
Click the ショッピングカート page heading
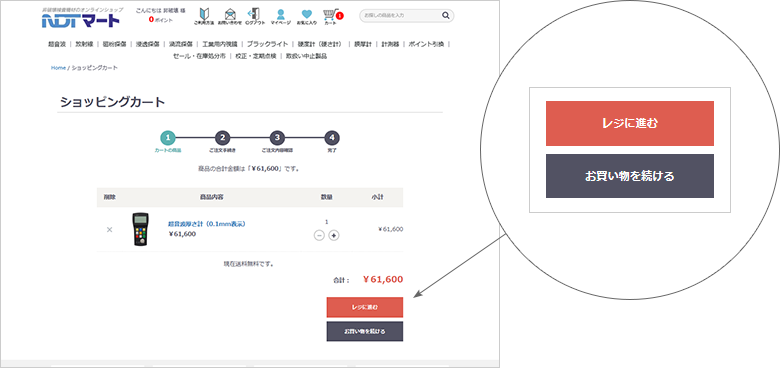[x=112, y=102]
